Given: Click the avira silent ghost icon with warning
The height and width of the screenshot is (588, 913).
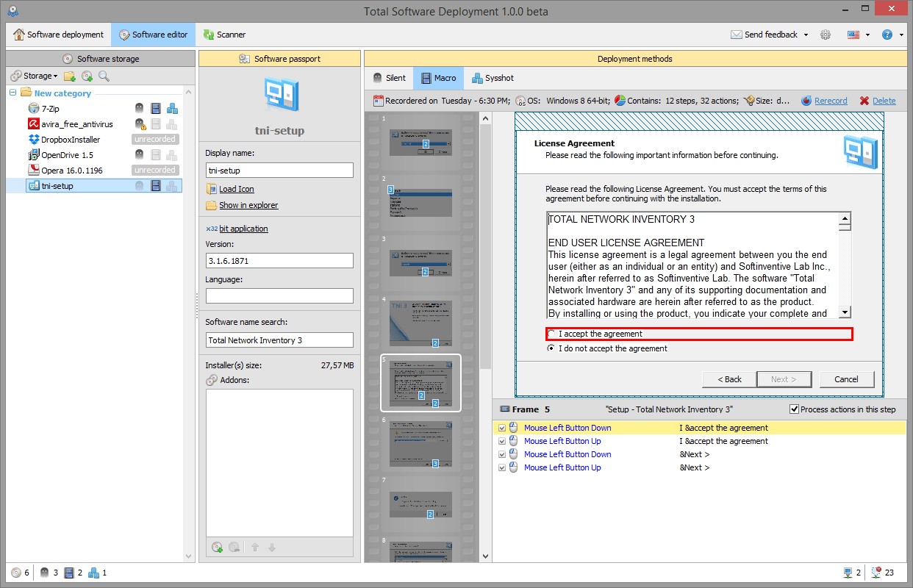Looking at the screenshot, I should point(140,124).
